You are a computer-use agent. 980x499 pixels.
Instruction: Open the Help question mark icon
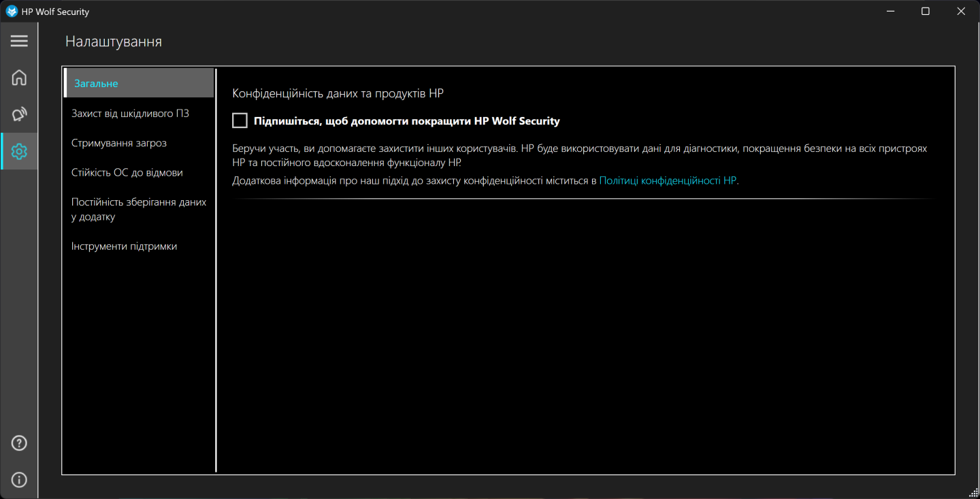click(19, 443)
